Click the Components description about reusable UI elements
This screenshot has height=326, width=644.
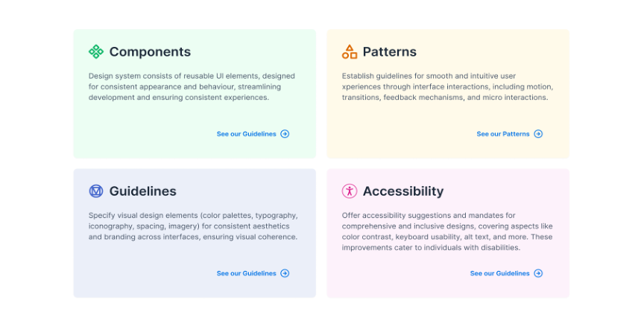(193, 86)
